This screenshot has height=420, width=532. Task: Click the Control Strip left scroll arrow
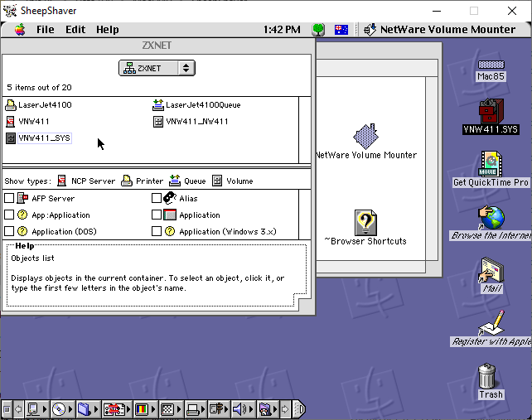click(18, 409)
